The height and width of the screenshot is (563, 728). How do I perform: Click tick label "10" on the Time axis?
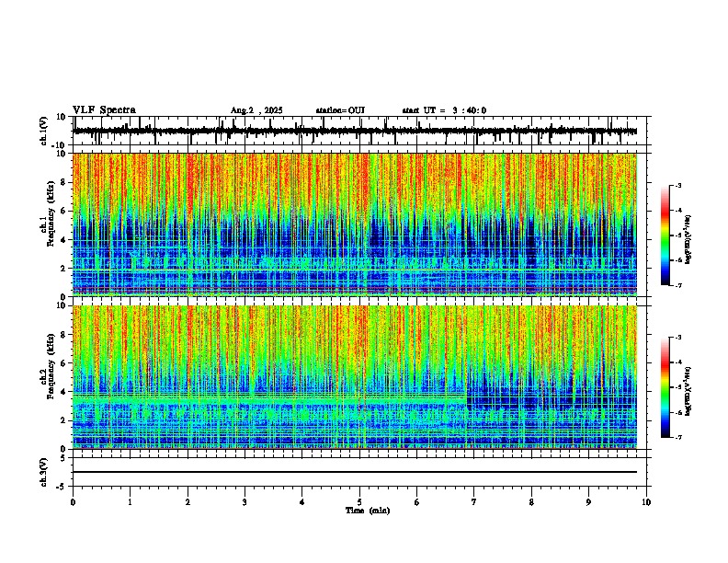click(646, 502)
